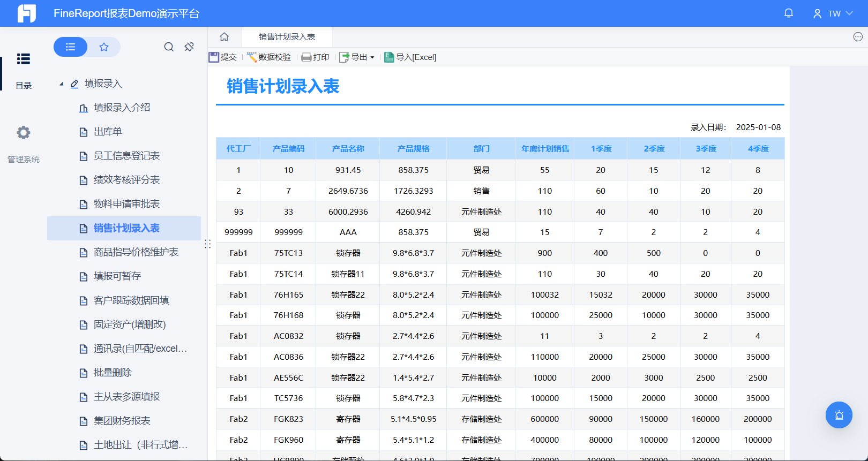The height and width of the screenshot is (461, 868).
Task: Open 出库单 in the sidebar
Action: (x=108, y=132)
